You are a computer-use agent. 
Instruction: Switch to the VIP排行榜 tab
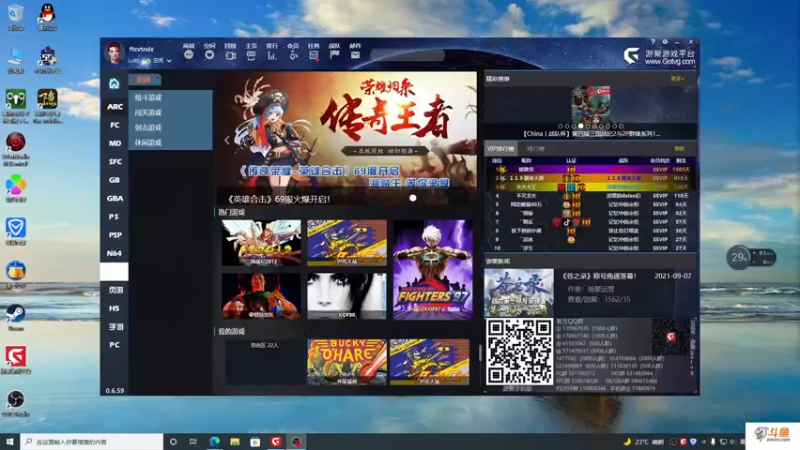[x=501, y=149]
